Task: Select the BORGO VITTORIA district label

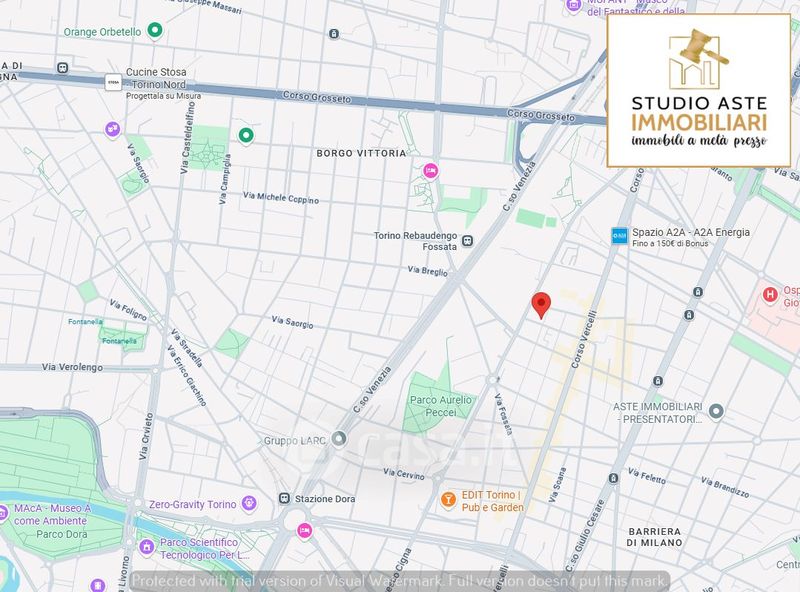Action: click(361, 153)
